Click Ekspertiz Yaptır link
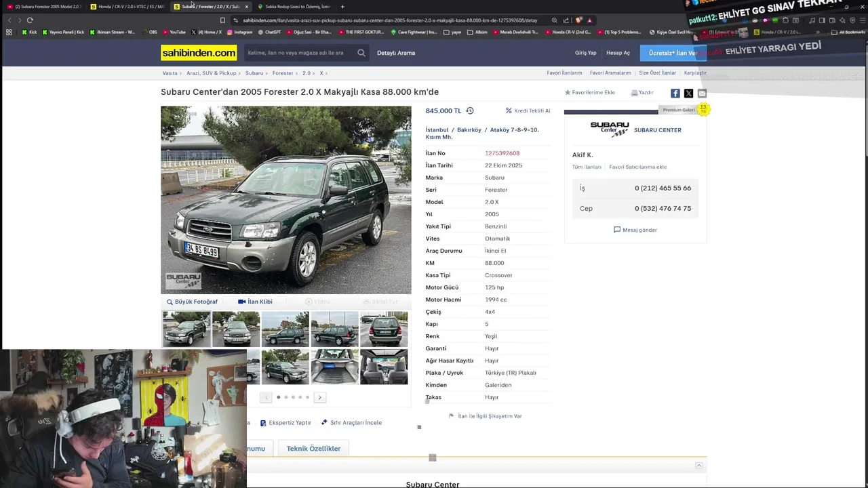The image size is (868, 488). (x=286, y=422)
